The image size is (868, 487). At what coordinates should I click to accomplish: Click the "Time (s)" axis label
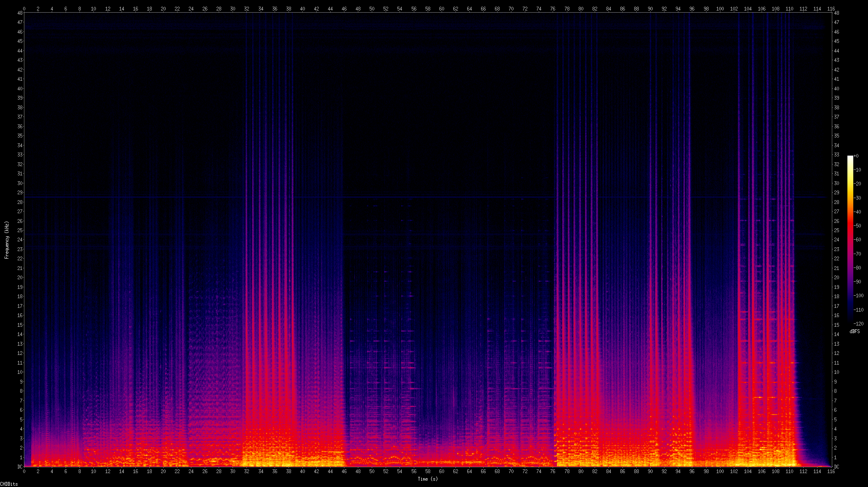[x=427, y=479]
